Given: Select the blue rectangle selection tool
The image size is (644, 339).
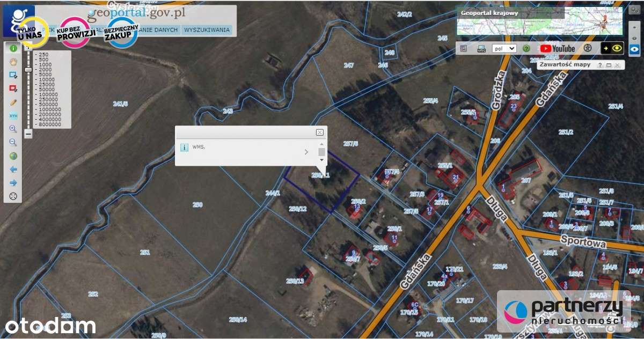Looking at the screenshot, I should (13, 75).
